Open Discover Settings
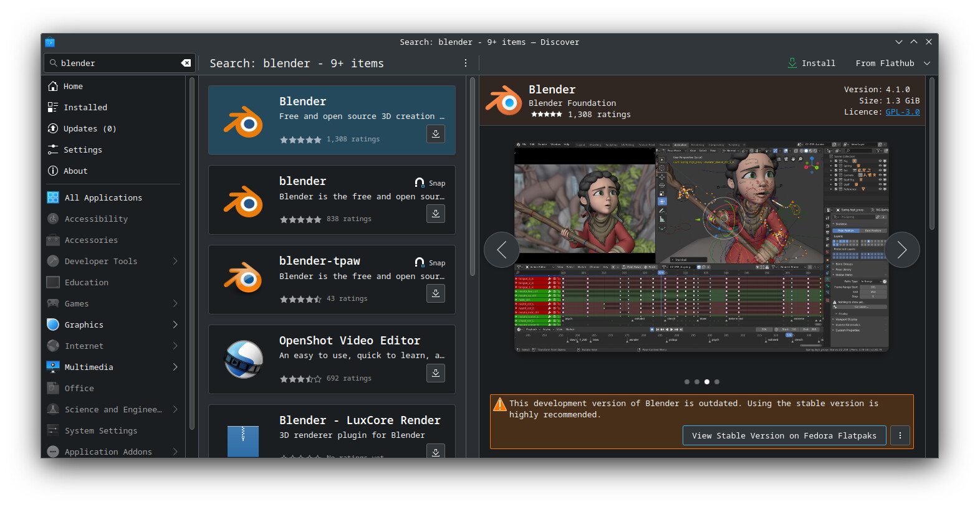 coord(115,150)
